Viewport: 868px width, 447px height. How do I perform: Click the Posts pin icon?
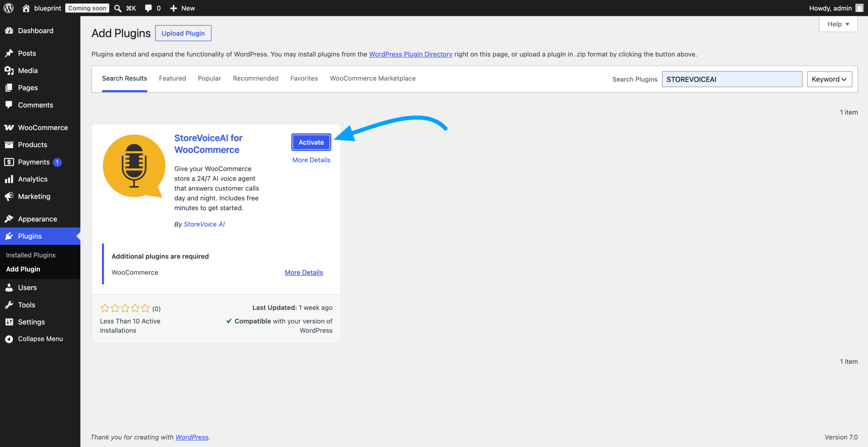[9, 53]
